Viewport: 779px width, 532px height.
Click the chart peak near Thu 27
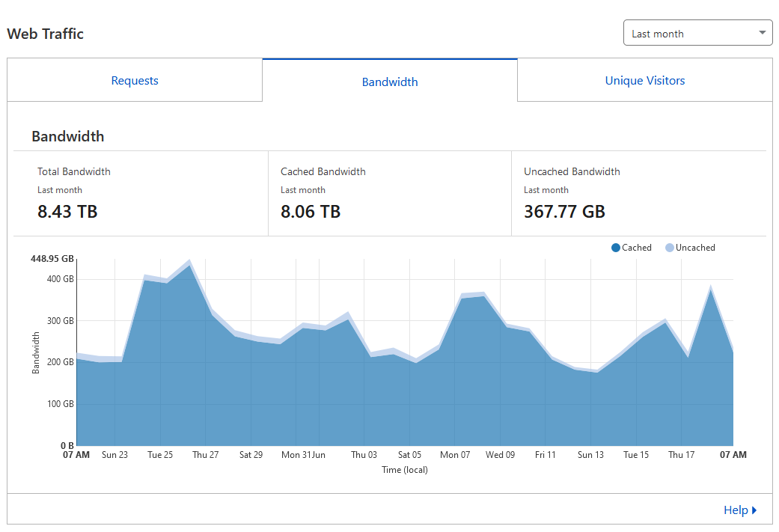(190, 262)
